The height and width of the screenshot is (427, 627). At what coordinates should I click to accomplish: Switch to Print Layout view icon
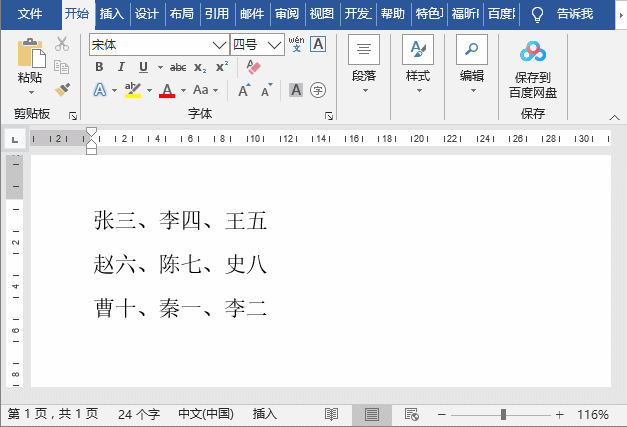(x=371, y=415)
